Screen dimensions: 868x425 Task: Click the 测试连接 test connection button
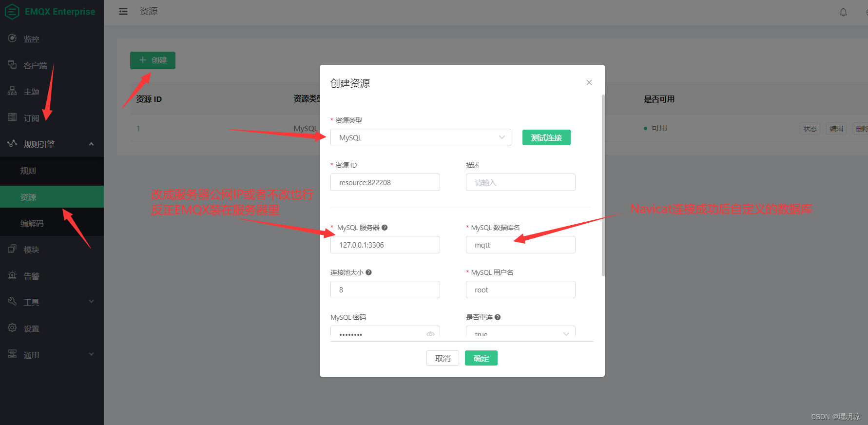coord(546,137)
